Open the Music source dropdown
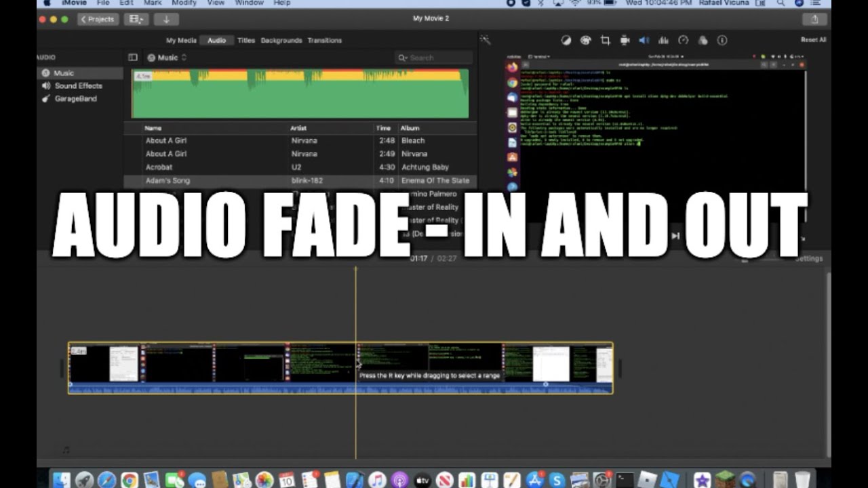Viewport: 868px width, 488px height. 167,58
